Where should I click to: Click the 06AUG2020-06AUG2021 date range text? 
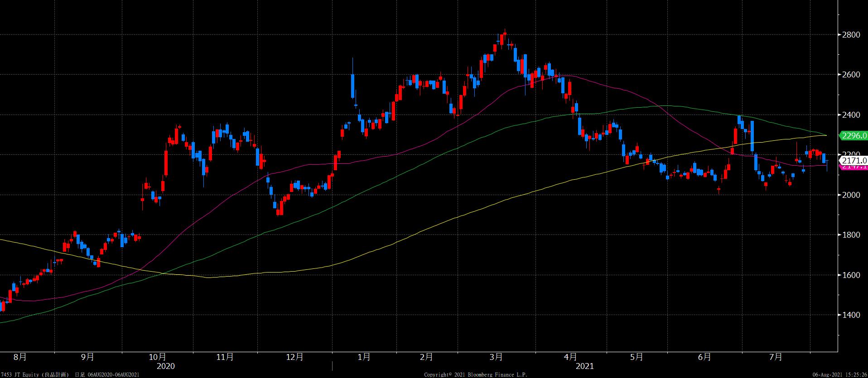(113, 375)
